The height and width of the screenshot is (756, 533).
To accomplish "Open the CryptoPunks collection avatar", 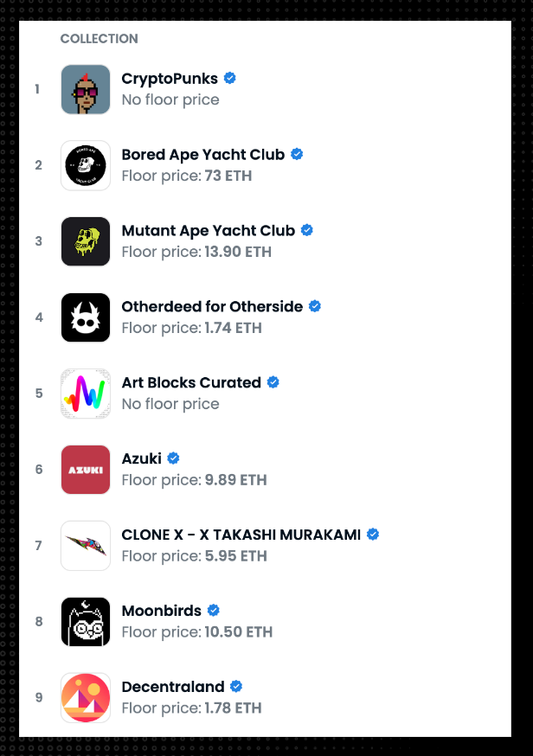I will (86, 90).
